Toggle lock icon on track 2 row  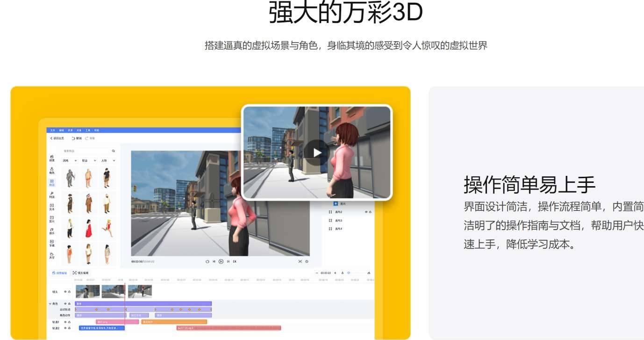point(69,328)
